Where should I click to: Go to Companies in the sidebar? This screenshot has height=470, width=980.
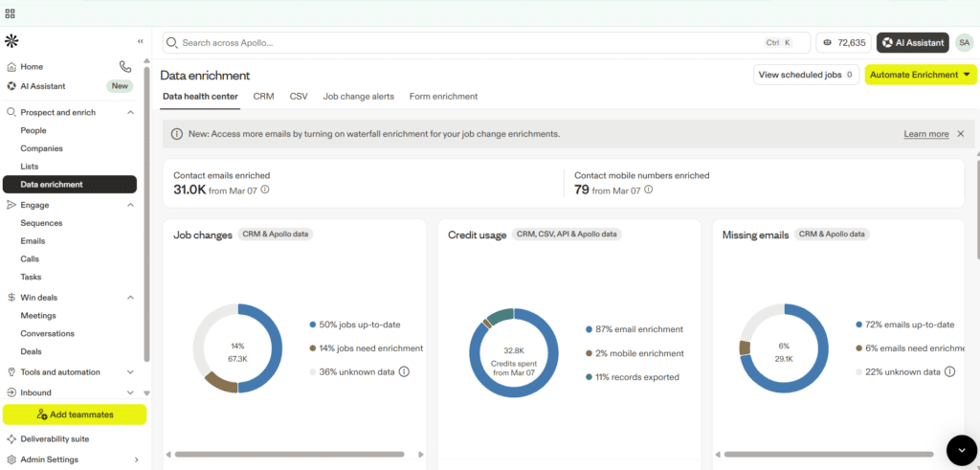click(x=41, y=148)
